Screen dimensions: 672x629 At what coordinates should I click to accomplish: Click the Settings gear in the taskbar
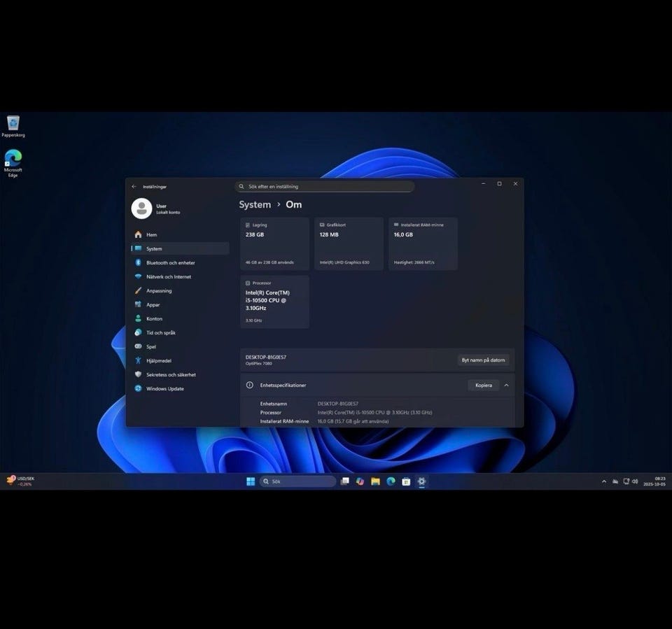tap(421, 481)
